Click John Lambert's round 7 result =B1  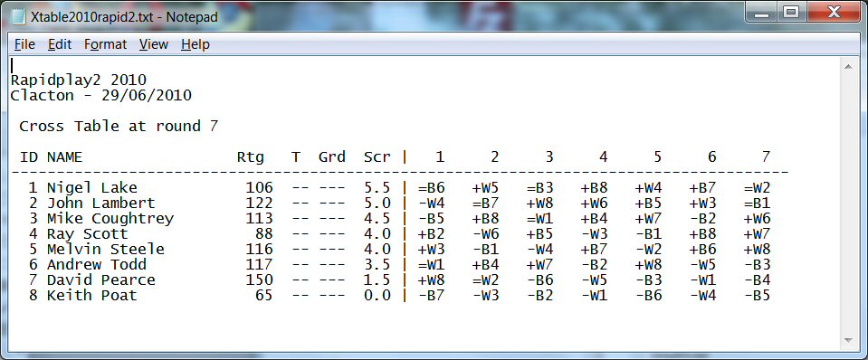758,203
